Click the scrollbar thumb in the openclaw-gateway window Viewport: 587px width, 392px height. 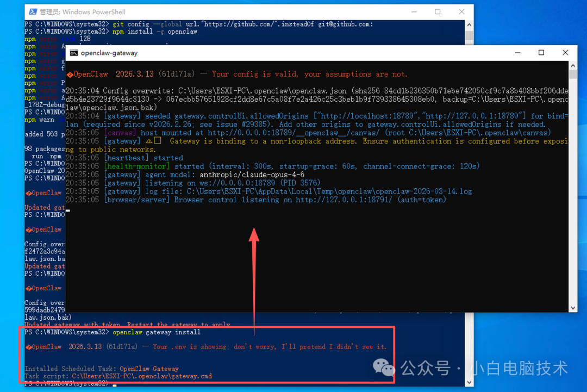[573, 74]
